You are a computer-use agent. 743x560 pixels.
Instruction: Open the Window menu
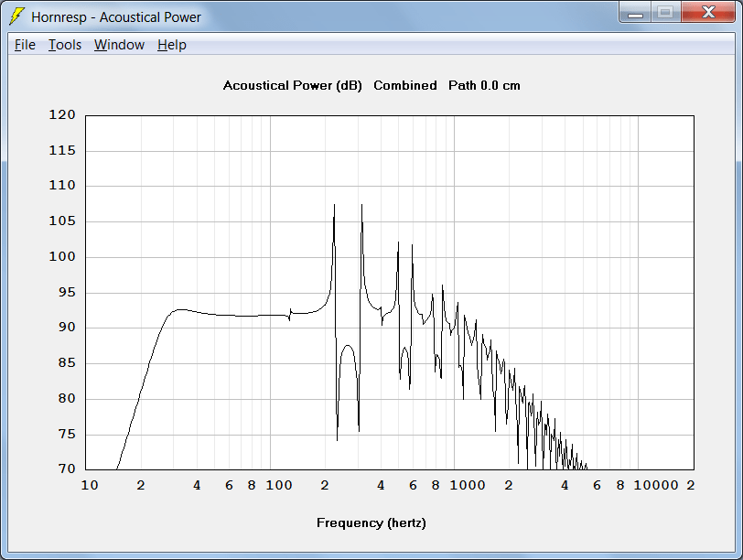pyautogui.click(x=119, y=45)
